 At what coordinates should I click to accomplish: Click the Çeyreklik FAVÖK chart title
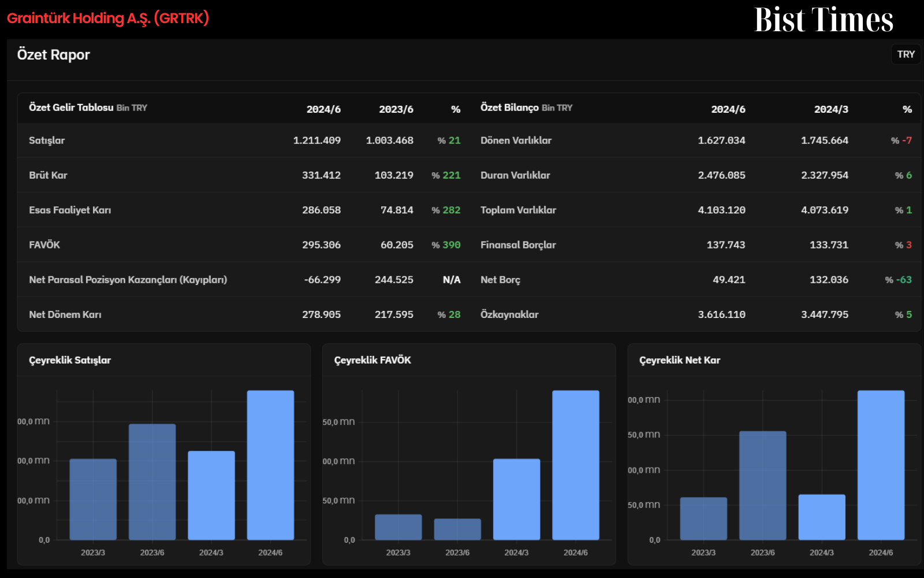(x=372, y=360)
